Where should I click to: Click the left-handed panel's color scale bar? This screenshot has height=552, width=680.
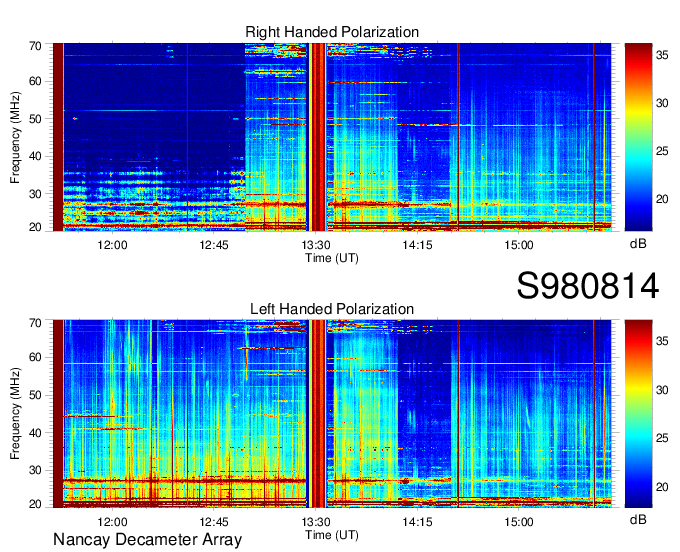[x=638, y=414]
